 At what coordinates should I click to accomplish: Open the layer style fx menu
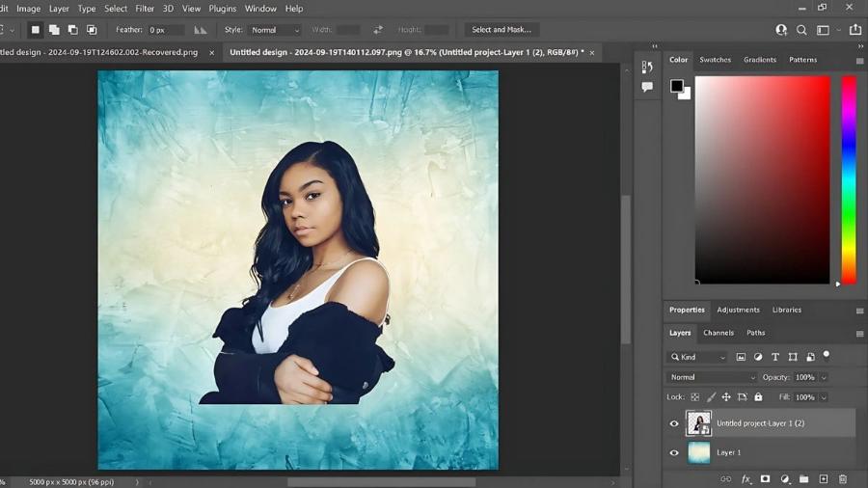point(746,479)
